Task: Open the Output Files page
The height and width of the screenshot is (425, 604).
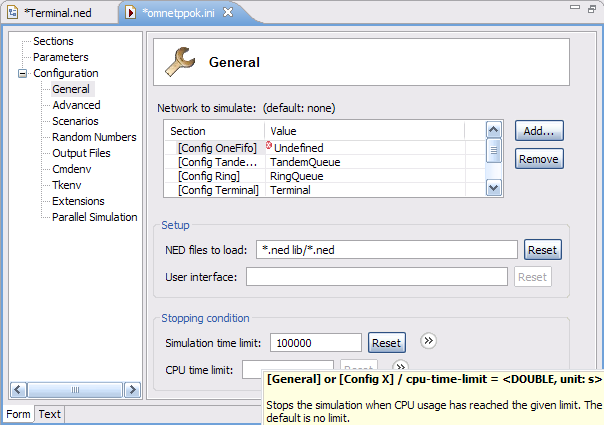Action: 81,153
